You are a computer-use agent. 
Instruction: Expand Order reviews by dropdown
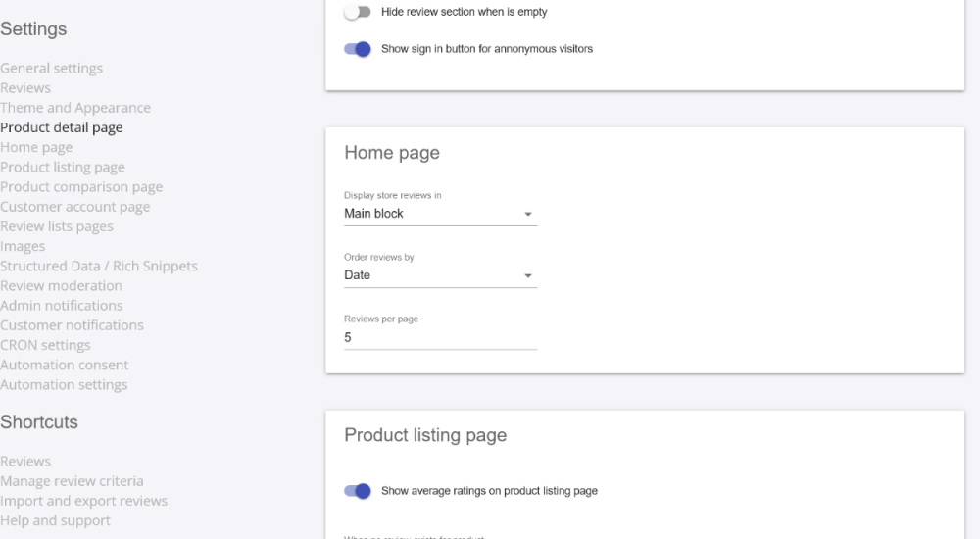pyautogui.click(x=440, y=275)
